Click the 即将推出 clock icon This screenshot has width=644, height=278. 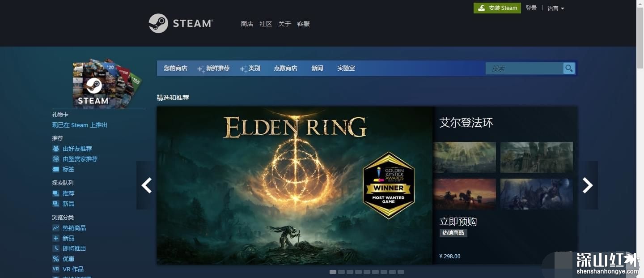pyautogui.click(x=56, y=248)
